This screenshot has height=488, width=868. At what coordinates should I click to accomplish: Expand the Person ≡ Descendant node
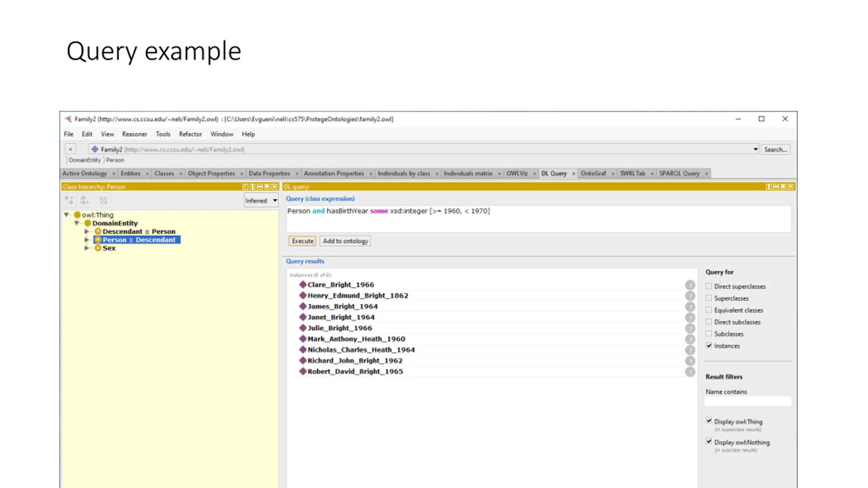click(x=87, y=240)
